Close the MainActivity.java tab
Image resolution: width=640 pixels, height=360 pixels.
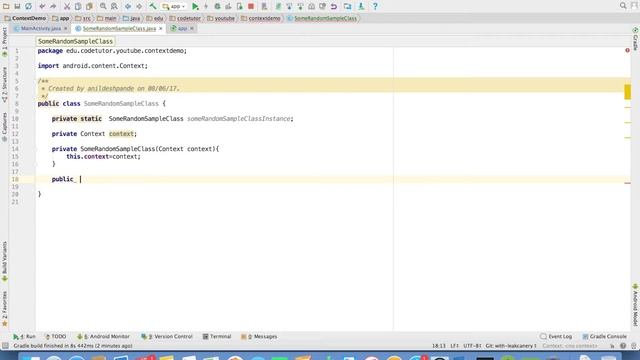point(65,29)
